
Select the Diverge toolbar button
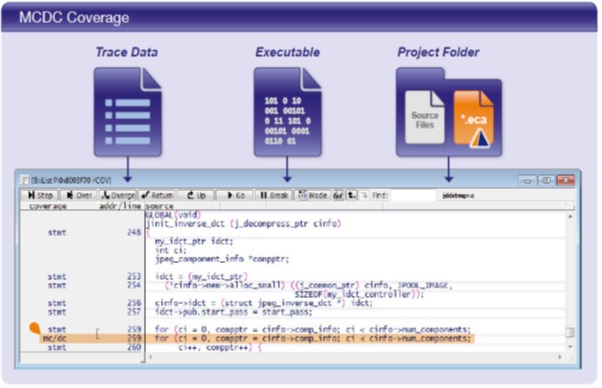click(x=118, y=195)
